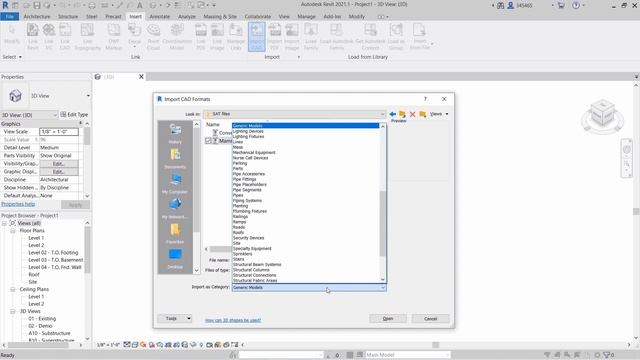The image size is (640, 360).
Task: Select 'Structural Columns' in category list
Action: pos(251,270)
